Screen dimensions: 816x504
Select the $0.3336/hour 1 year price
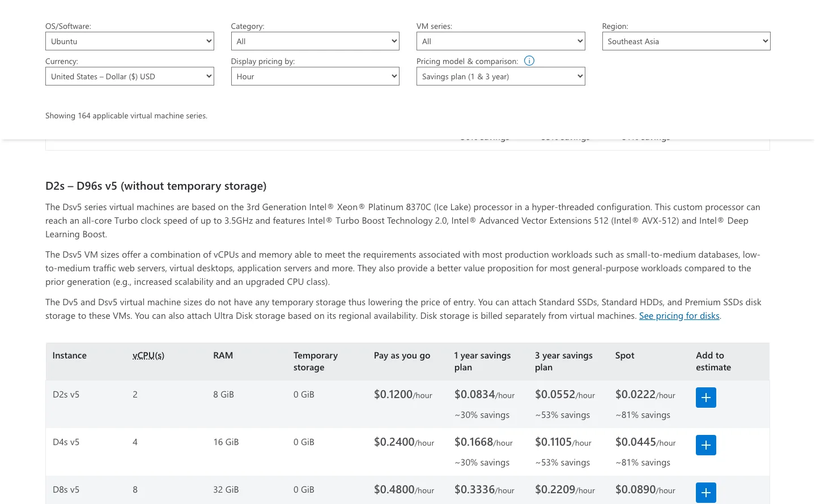pos(484,490)
